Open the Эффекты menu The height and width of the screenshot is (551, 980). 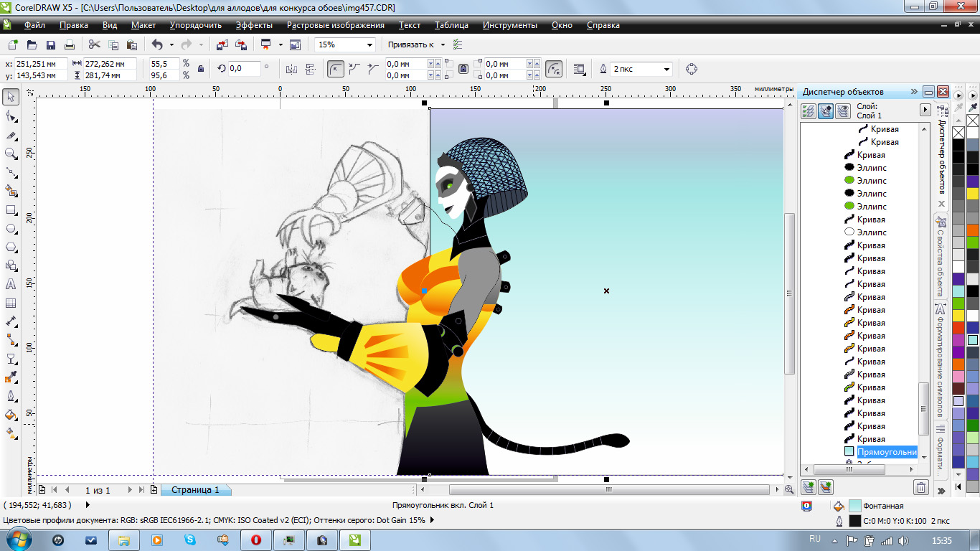click(x=254, y=25)
